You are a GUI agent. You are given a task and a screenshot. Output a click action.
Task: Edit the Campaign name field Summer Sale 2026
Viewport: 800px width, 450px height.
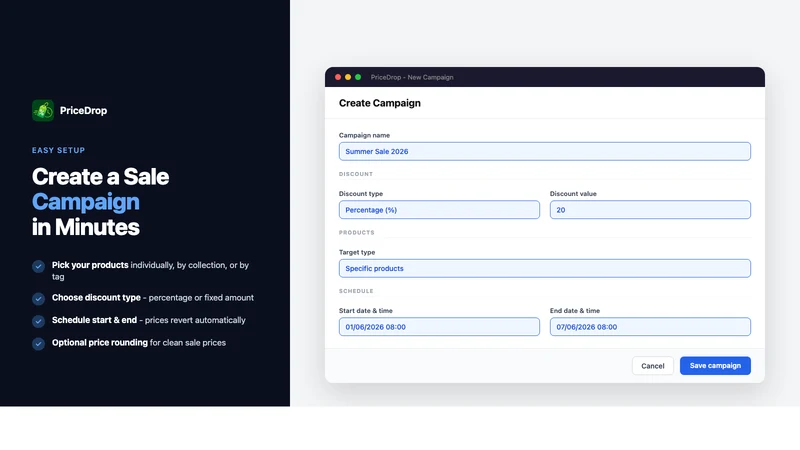tap(544, 152)
